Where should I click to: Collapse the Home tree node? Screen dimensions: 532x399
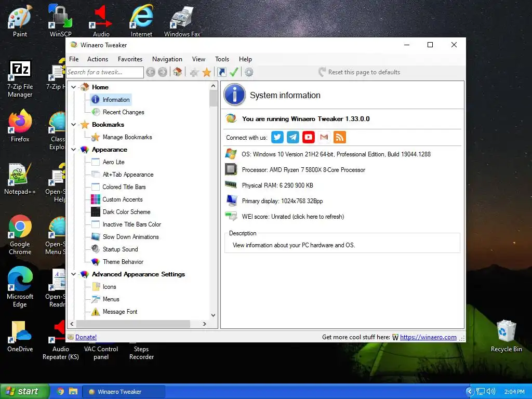pyautogui.click(x=73, y=87)
